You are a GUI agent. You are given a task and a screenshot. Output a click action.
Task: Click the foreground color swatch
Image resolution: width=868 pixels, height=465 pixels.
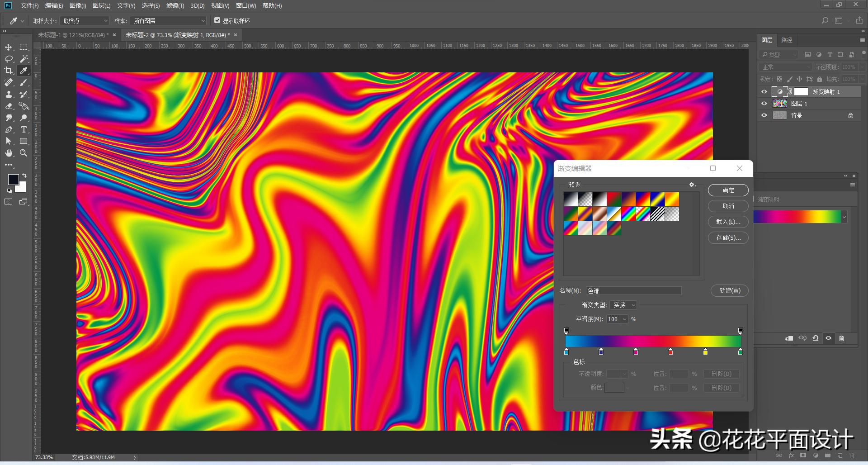click(x=13, y=180)
